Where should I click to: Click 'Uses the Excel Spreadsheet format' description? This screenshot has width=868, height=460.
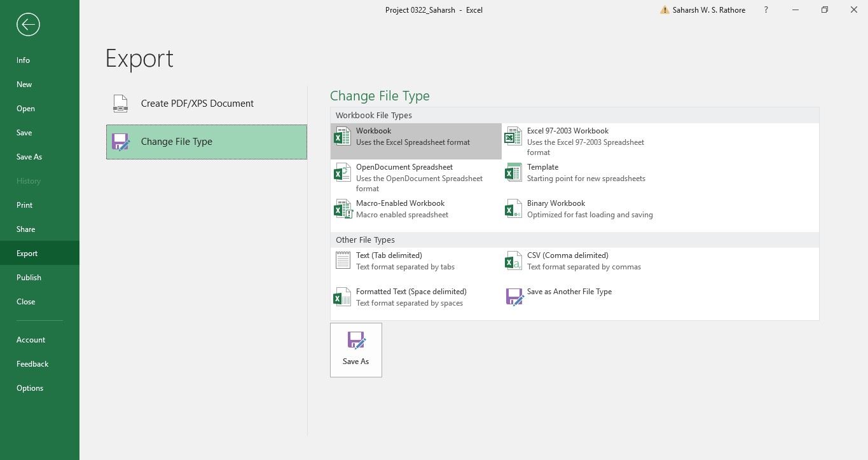click(x=413, y=142)
